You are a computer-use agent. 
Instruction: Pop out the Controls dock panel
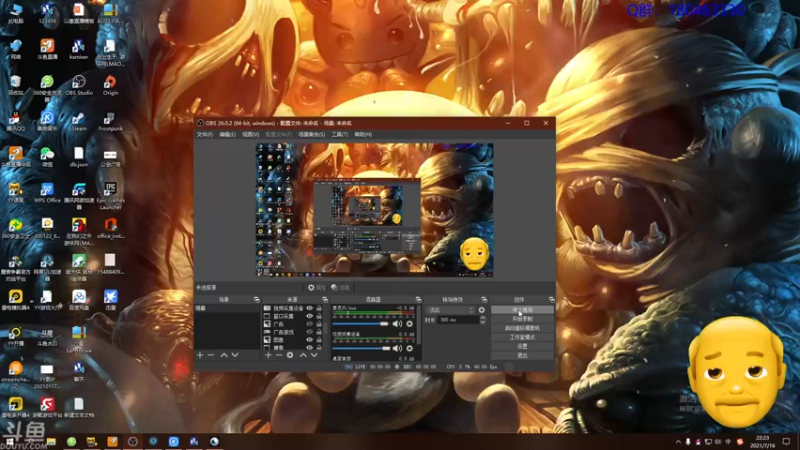pos(552,299)
